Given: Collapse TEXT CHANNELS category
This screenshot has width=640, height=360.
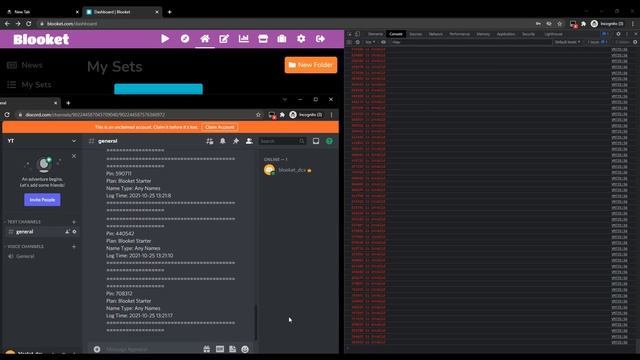Looking at the screenshot, I should pos(24,222).
